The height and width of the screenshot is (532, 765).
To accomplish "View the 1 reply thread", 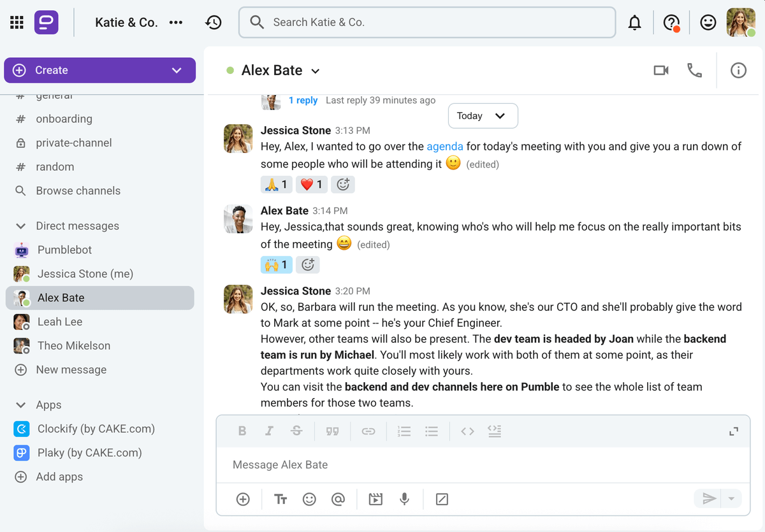I will tap(303, 100).
